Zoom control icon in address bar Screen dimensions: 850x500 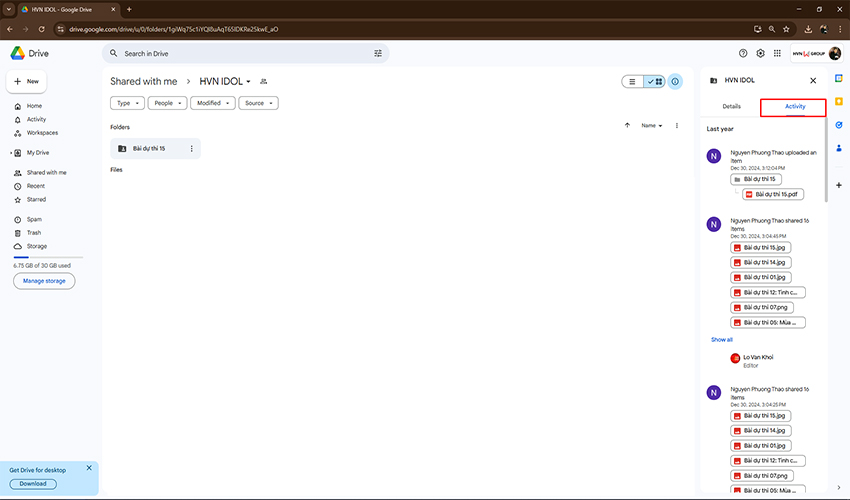coord(772,29)
